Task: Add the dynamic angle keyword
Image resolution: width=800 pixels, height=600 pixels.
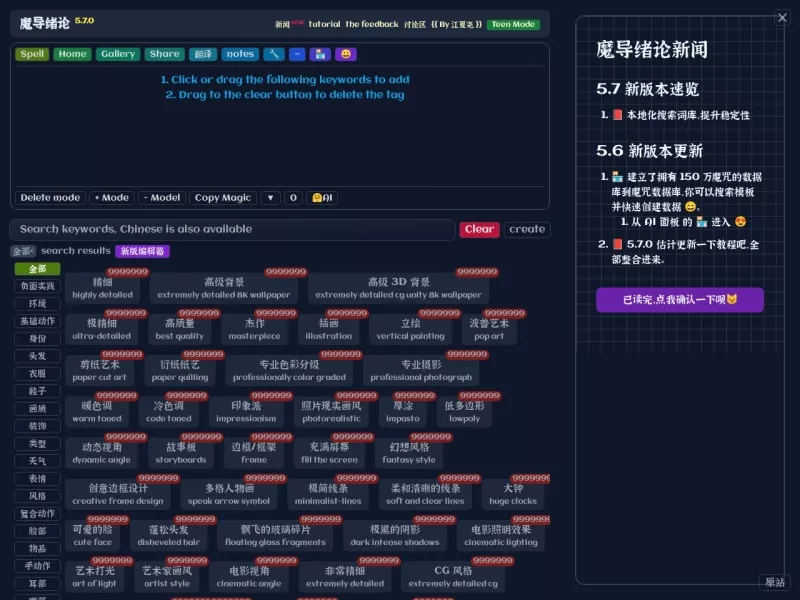Action: (102, 454)
